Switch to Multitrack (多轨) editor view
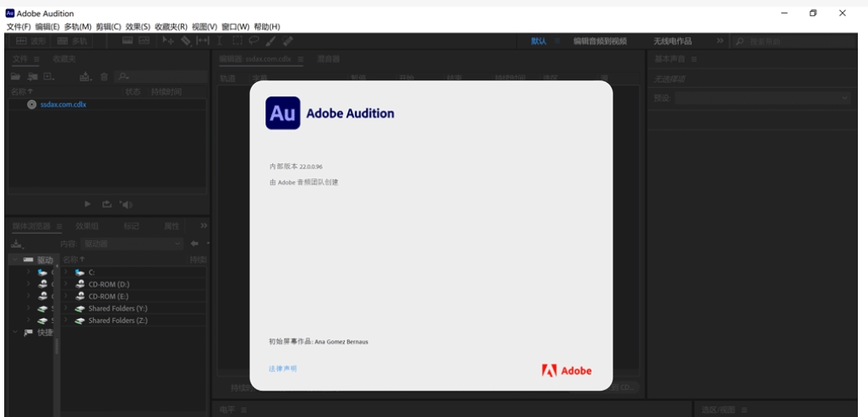Screen dimensions: 868x417 coord(72,41)
